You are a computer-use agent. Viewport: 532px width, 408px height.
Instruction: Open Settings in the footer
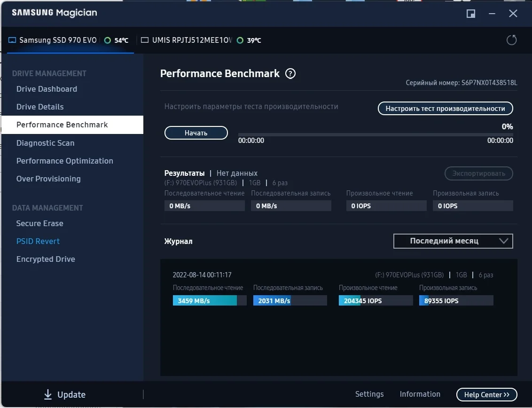pyautogui.click(x=369, y=394)
